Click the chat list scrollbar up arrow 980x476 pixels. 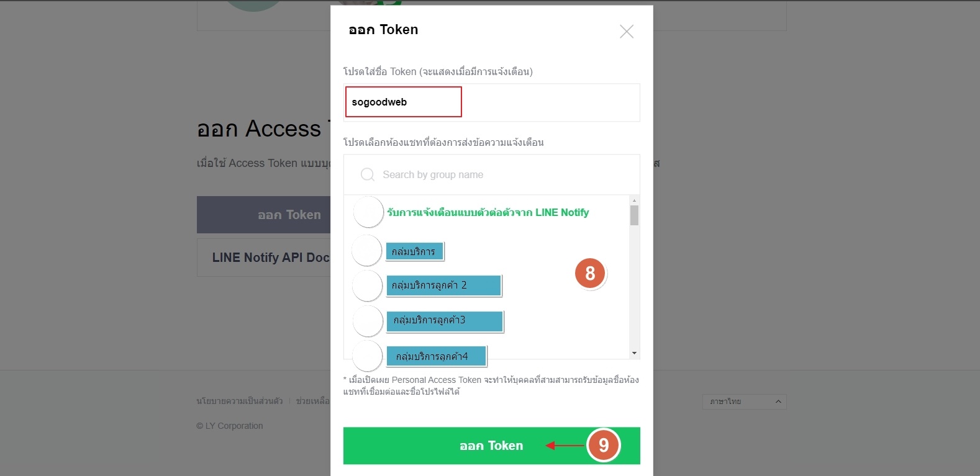click(x=634, y=200)
